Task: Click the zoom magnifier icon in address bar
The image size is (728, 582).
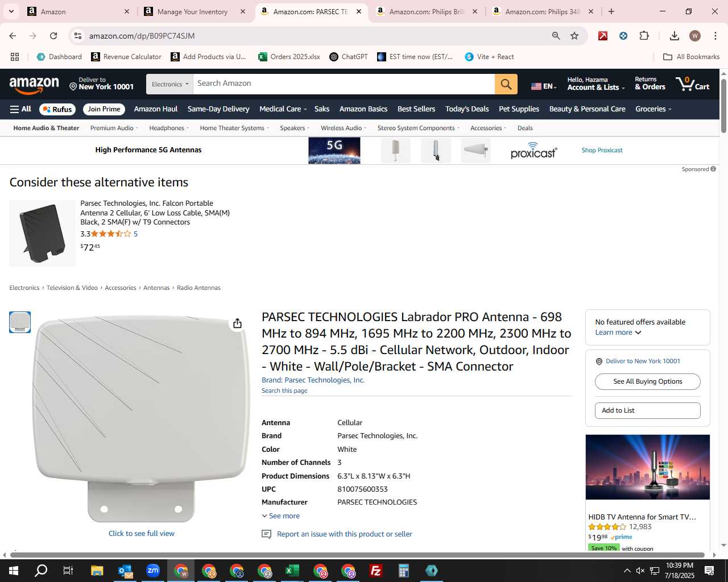Action: coord(556,36)
